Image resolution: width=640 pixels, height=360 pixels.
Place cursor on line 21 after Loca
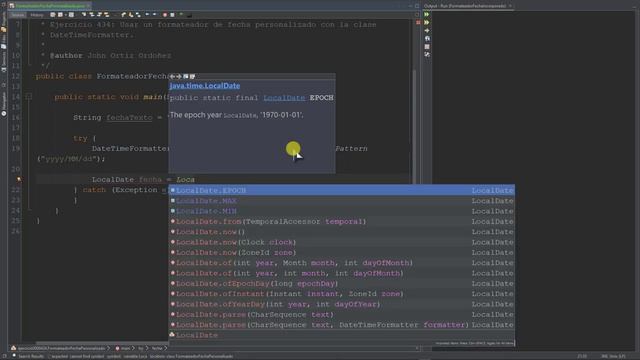point(195,180)
